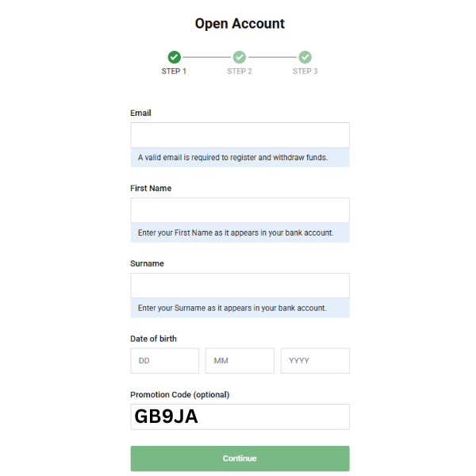Click the Promotion Code field containing GB9JA

coord(240,416)
